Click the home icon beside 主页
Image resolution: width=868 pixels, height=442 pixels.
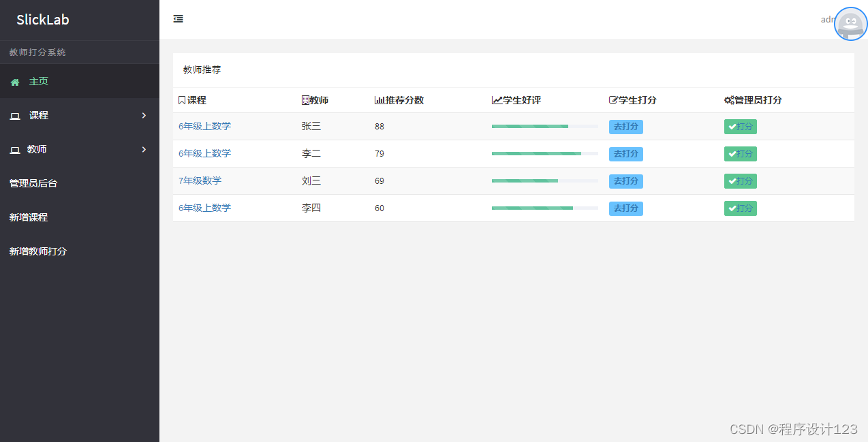pos(14,81)
